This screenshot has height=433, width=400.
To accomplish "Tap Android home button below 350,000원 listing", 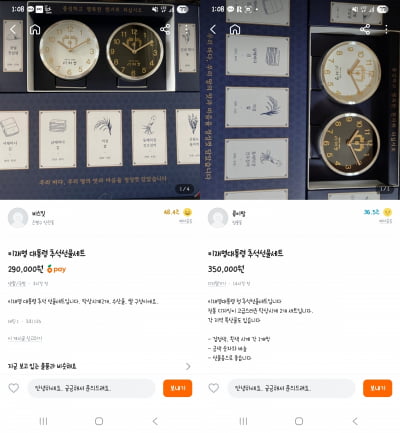I will point(299,421).
